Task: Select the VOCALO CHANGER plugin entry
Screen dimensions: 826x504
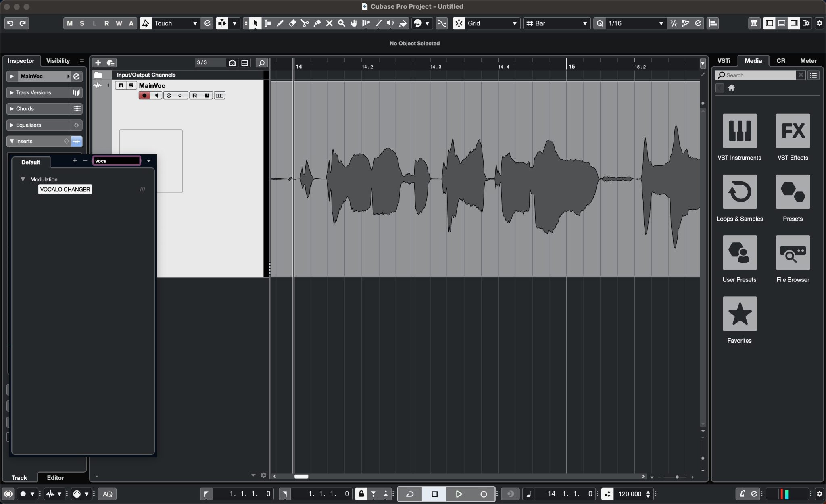Action: [65, 189]
